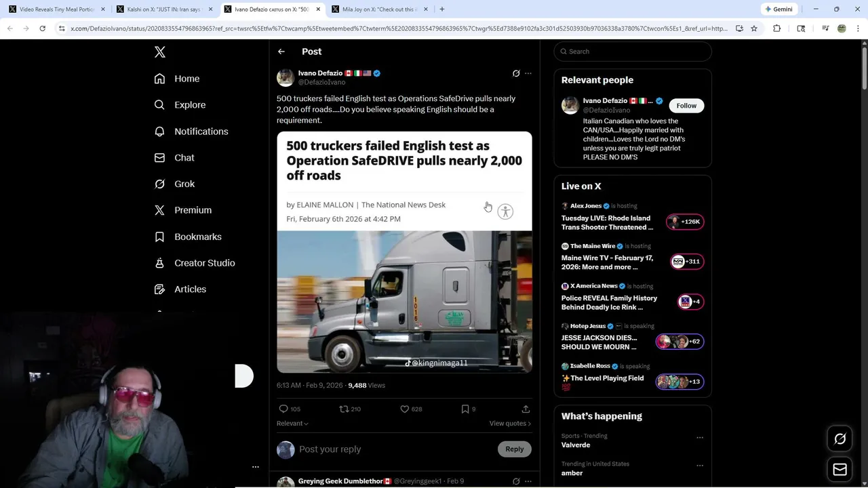This screenshot has height=488, width=868.
Task: Open Ivano Defazio's profile avatar on post
Action: (x=285, y=77)
